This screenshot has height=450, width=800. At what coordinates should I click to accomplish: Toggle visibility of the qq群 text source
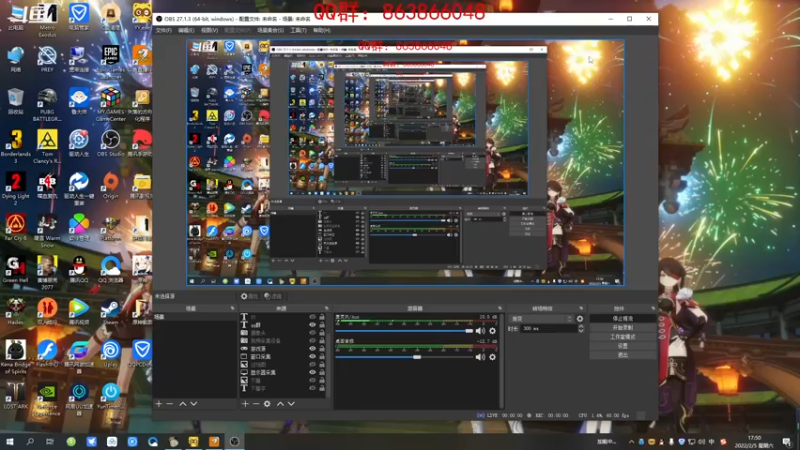[x=312, y=325]
